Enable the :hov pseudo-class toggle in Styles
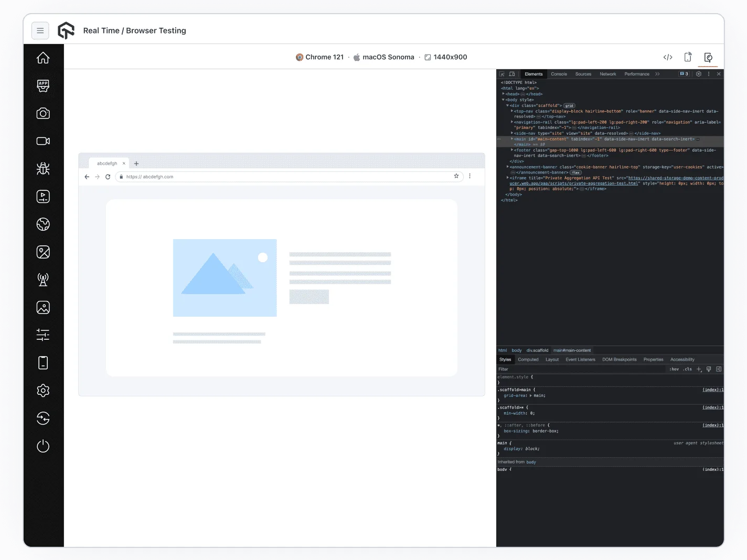Viewport: 747px width, 560px height. pyautogui.click(x=674, y=369)
